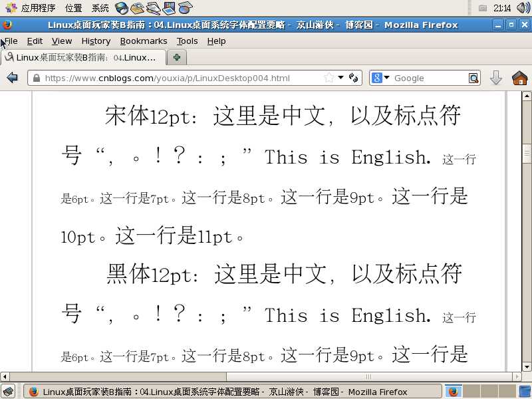The height and width of the screenshot is (399, 532).
Task: Click the horizontal scrollbar left arrow
Action: [5, 376]
